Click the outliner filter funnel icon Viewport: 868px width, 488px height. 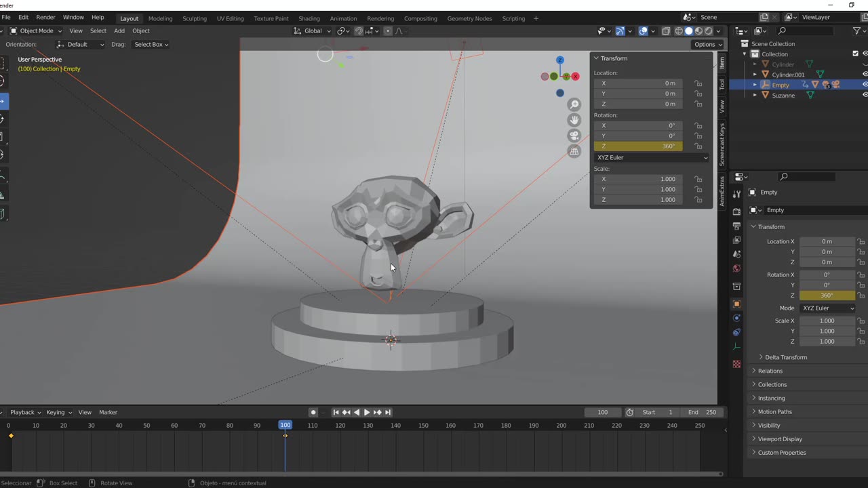coord(856,30)
